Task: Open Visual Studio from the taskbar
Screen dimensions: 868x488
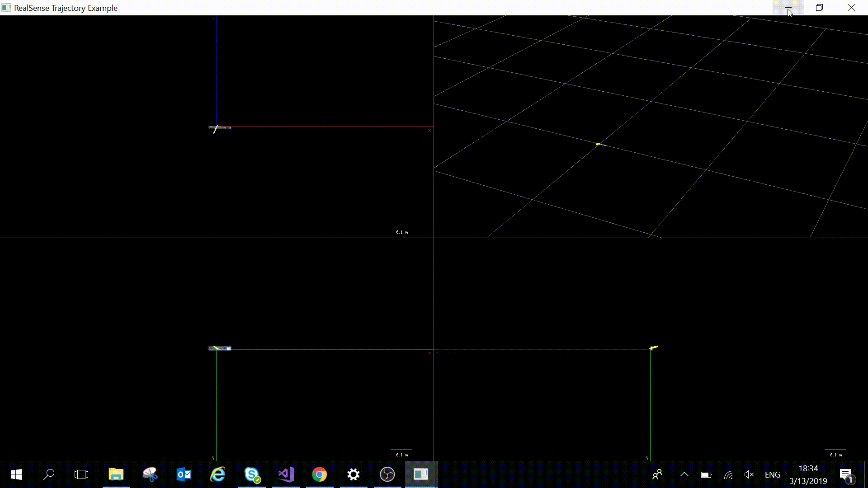Action: [286, 474]
